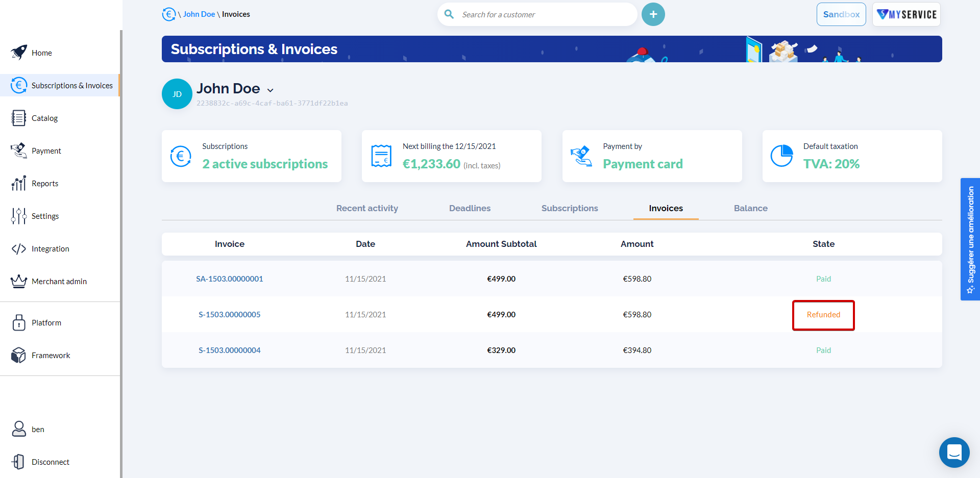Open Merchant admin label in sidebar
This screenshot has width=980, height=478.
point(59,281)
